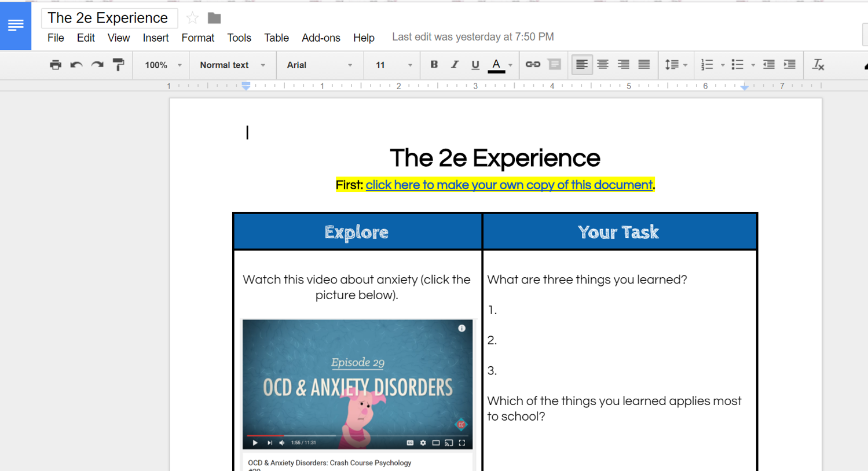Expand numbered list options arrow
This screenshot has height=471, width=868.
[x=723, y=65]
